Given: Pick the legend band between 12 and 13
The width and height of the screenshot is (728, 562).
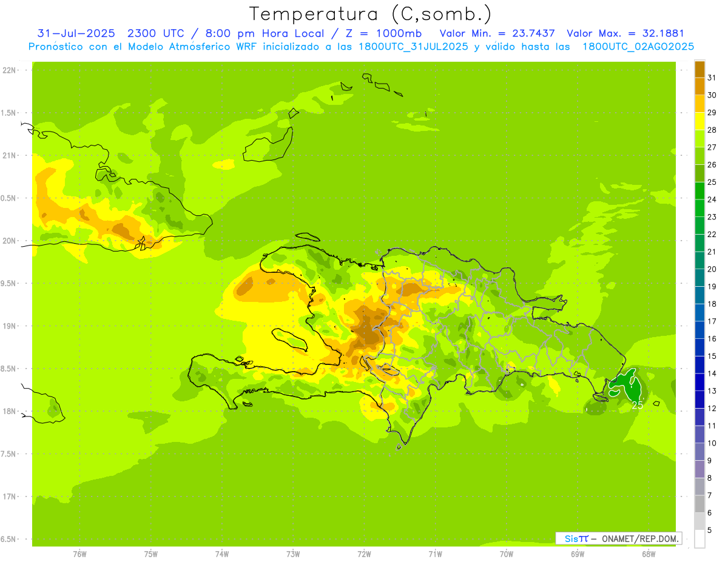Looking at the screenshot, I should (x=699, y=399).
